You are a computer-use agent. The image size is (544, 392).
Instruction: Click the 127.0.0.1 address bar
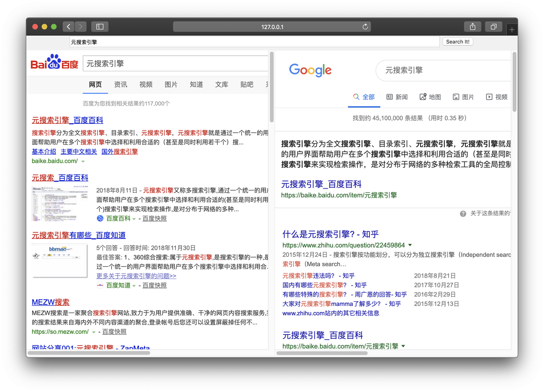pyautogui.click(x=272, y=27)
